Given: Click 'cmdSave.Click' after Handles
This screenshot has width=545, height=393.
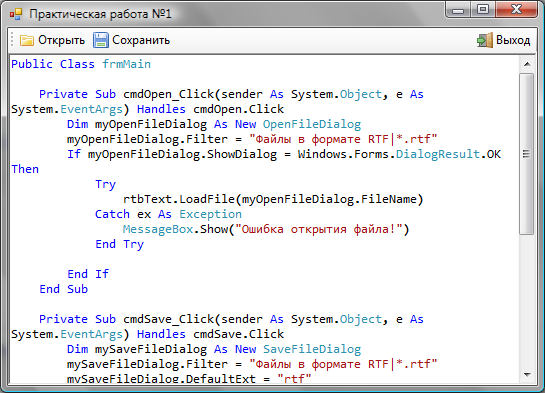Looking at the screenshot, I should [x=238, y=334].
